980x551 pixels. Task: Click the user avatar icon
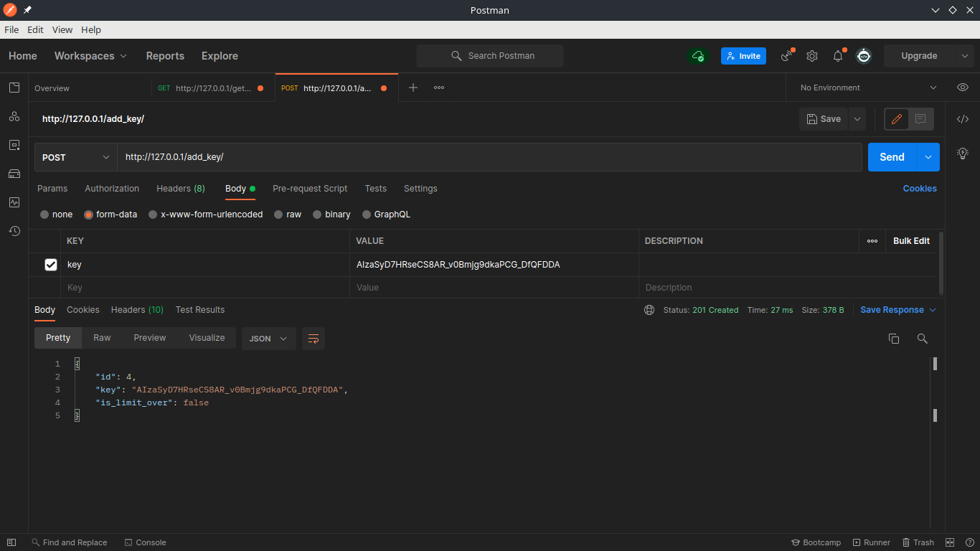click(x=864, y=56)
